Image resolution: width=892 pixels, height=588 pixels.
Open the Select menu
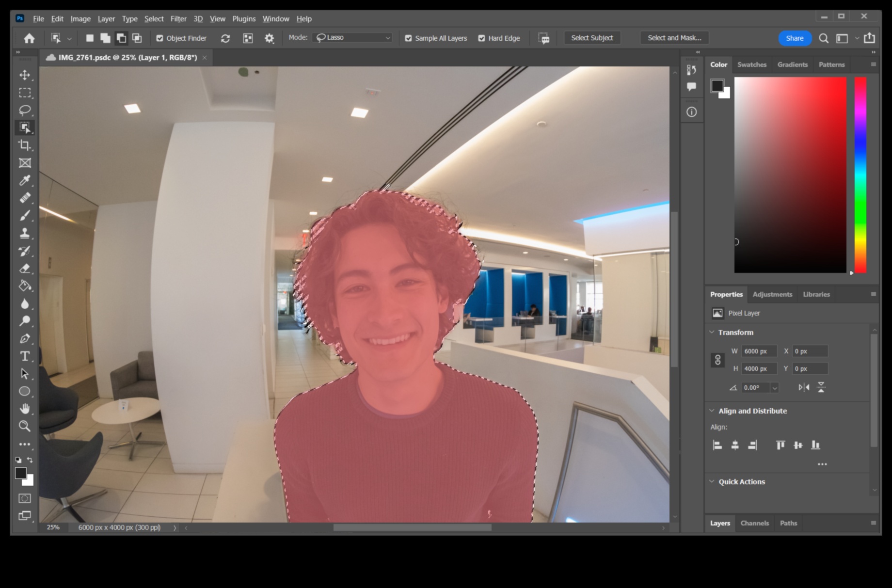click(154, 18)
